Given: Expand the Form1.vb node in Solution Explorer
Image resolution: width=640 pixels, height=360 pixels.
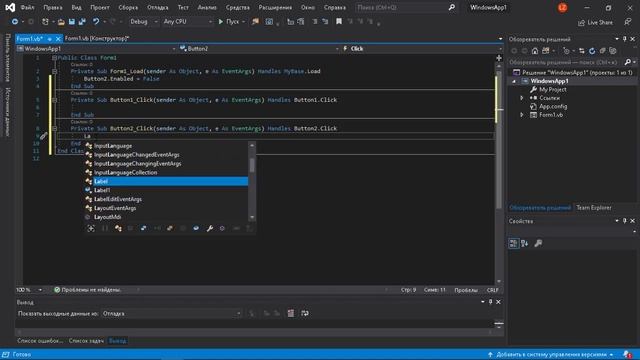Looking at the screenshot, I should pyautogui.click(x=522, y=115).
